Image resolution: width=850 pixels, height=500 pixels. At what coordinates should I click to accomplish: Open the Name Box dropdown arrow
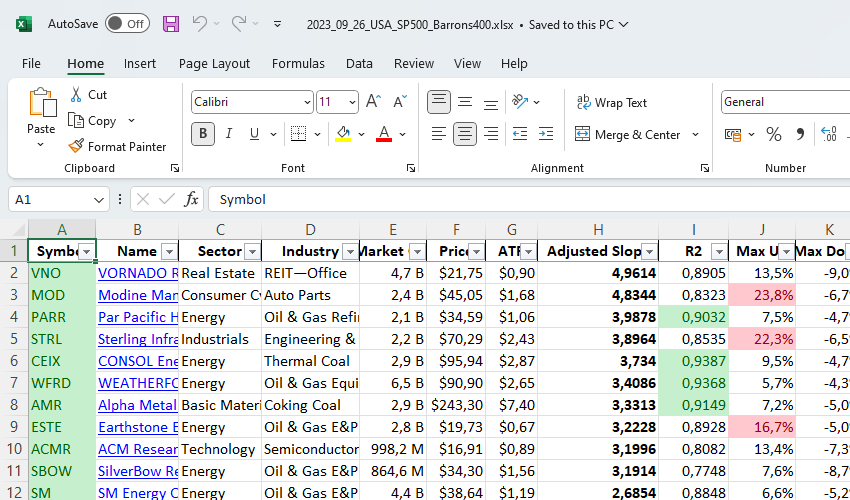[99, 199]
